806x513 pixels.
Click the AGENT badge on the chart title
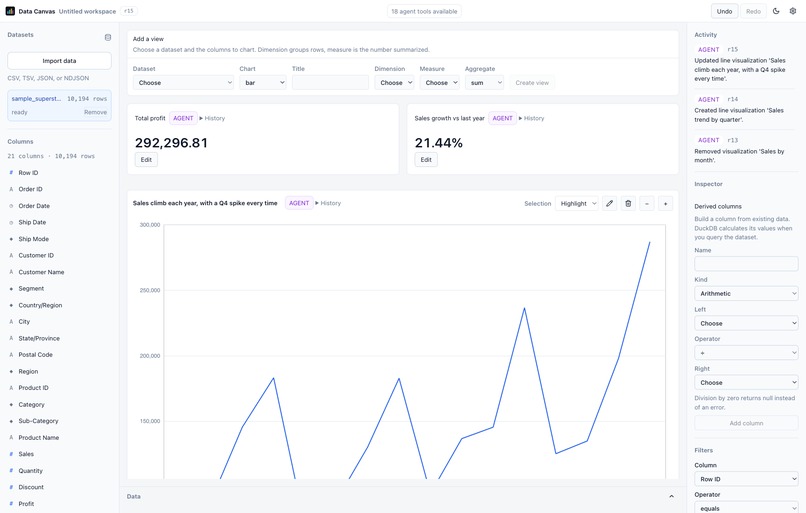click(x=299, y=203)
